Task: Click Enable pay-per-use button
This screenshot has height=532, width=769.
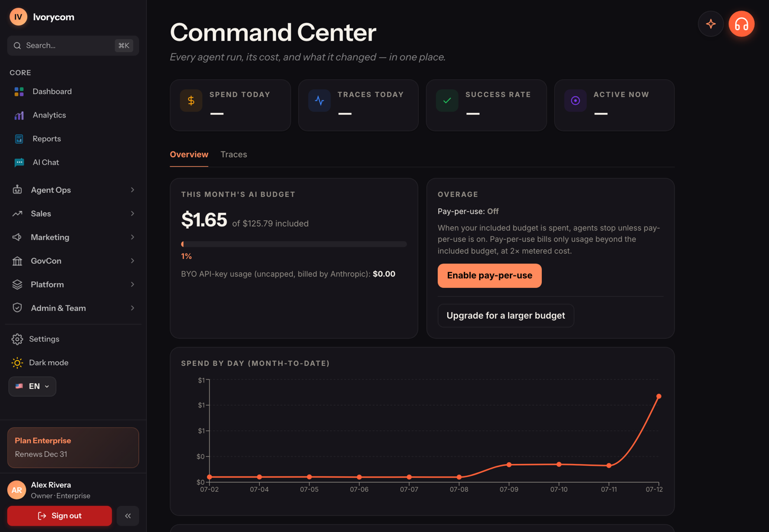Action: coord(490,275)
